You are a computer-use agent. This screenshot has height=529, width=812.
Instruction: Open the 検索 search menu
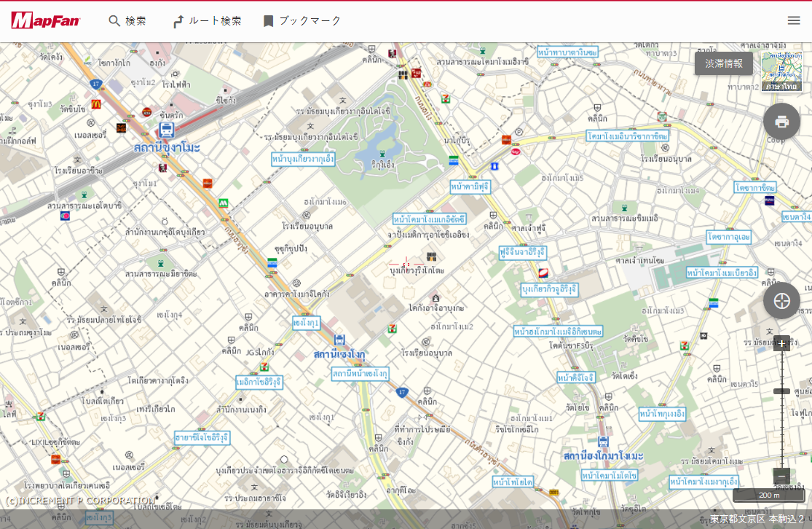click(127, 20)
